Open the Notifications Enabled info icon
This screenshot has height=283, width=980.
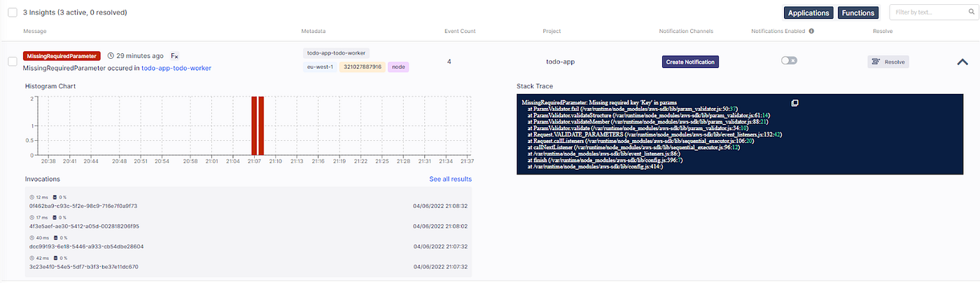[811, 31]
